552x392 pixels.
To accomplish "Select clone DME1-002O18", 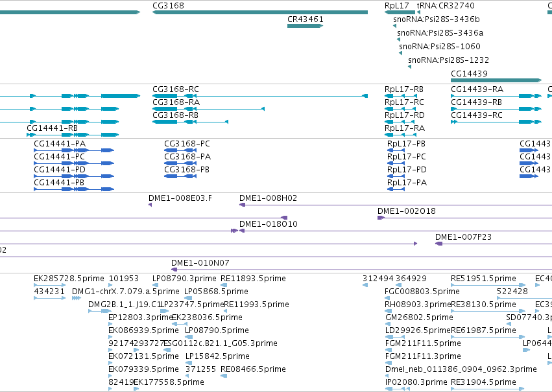I will click(x=464, y=218).
